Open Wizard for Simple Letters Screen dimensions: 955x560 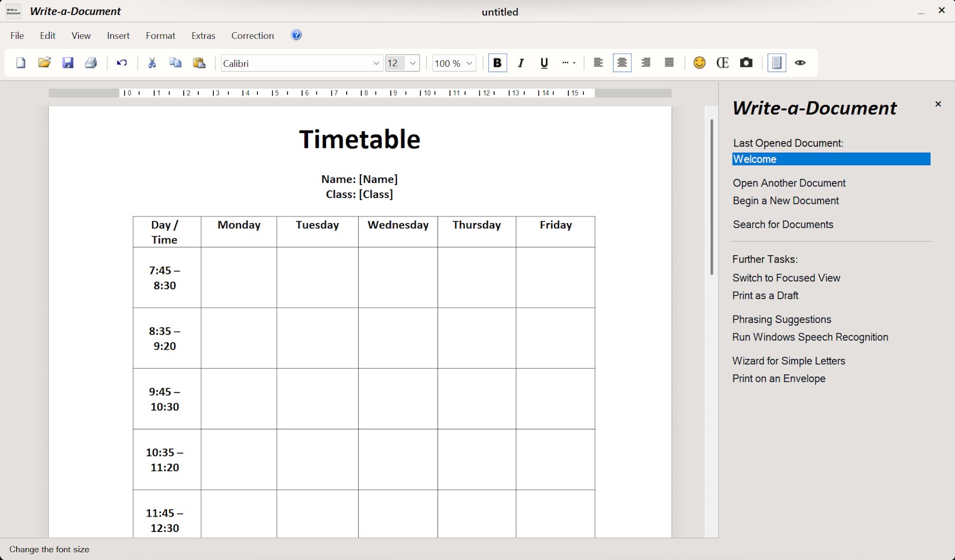pos(788,361)
